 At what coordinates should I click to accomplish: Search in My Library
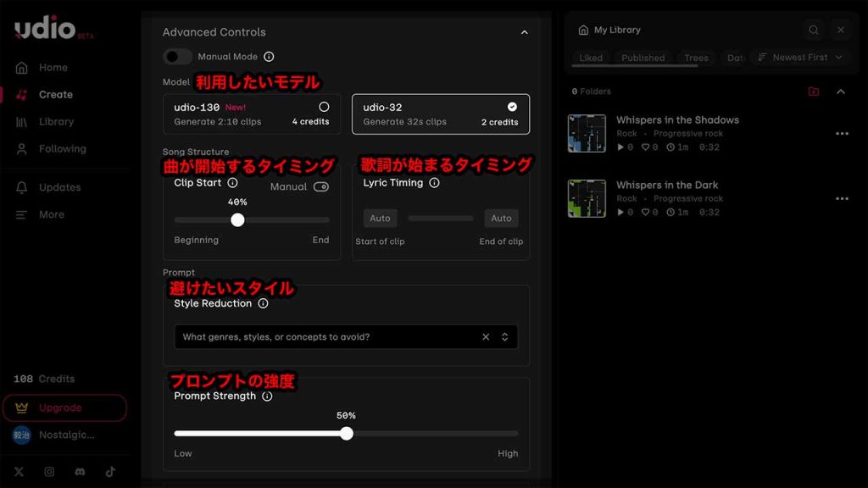pyautogui.click(x=813, y=30)
